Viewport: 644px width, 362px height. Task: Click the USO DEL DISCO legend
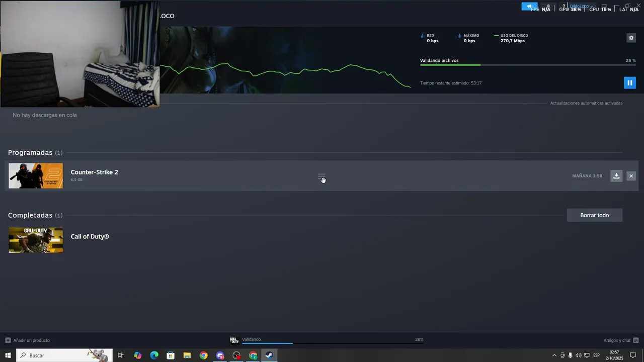[511, 38]
